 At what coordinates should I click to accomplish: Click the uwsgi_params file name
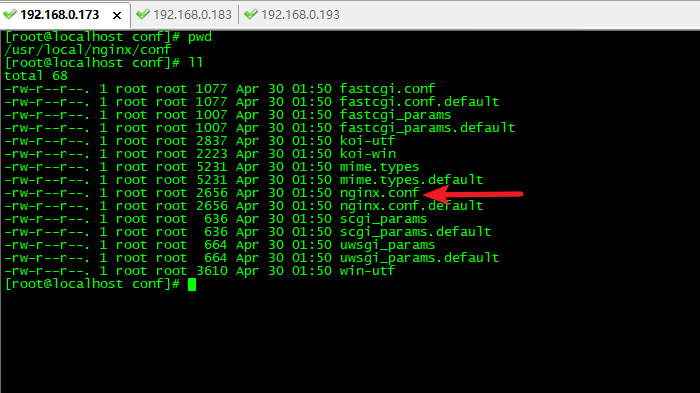(387, 245)
